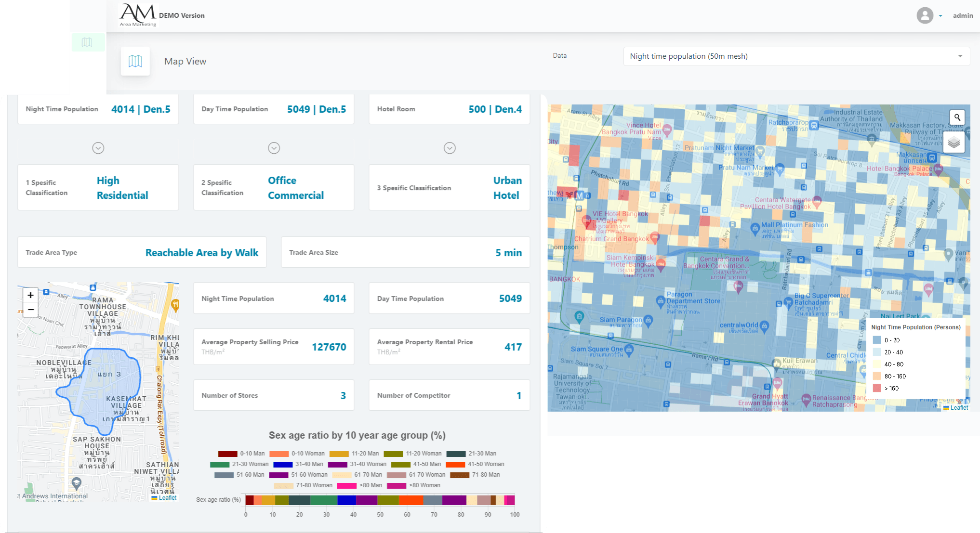
Task: Click the admin user profile icon
Action: pyautogui.click(x=924, y=15)
